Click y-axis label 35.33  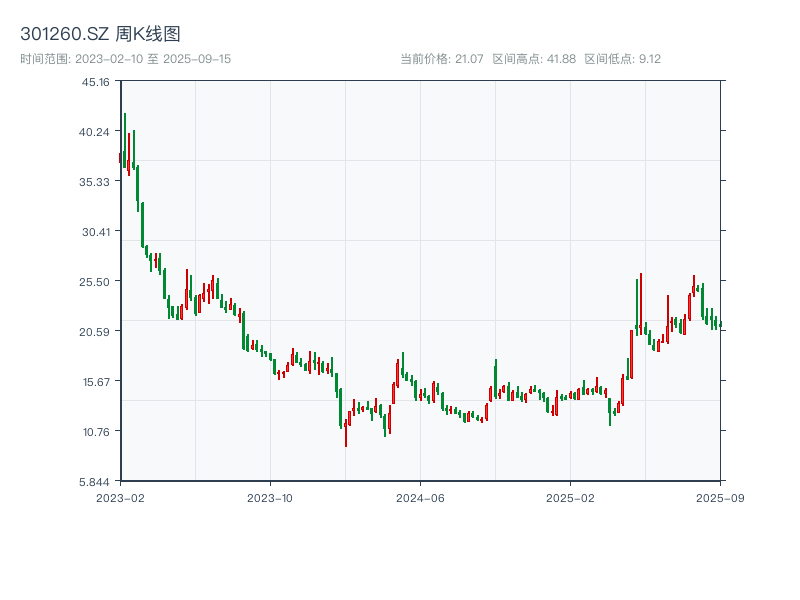click(x=94, y=182)
